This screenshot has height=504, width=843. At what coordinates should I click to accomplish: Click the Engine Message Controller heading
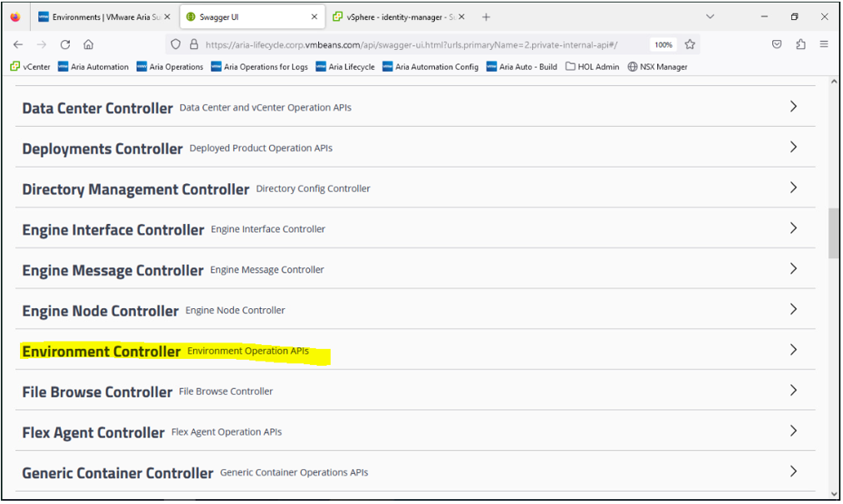point(112,271)
